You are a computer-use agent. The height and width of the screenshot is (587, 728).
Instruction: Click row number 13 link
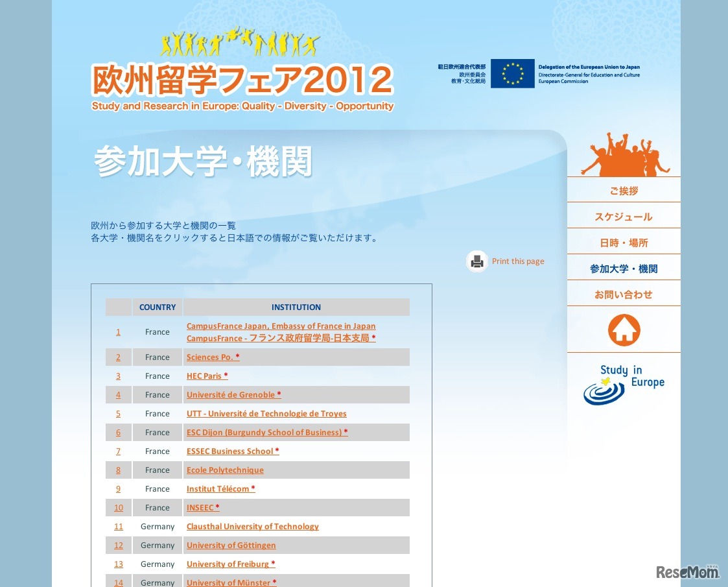pos(119,564)
